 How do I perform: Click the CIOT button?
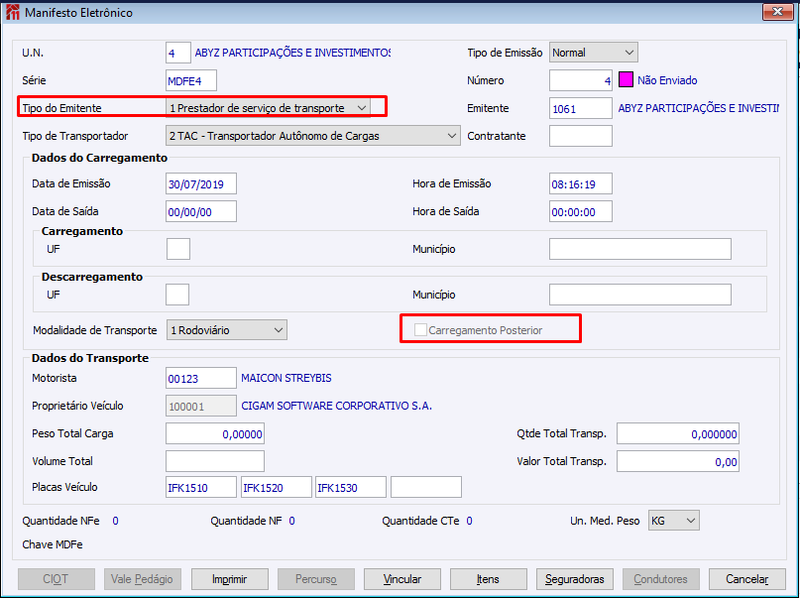56,579
